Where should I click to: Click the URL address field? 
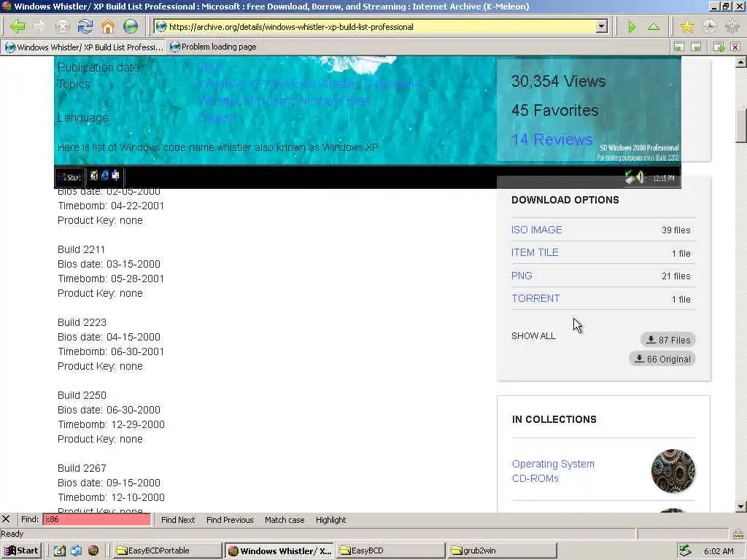381,27
